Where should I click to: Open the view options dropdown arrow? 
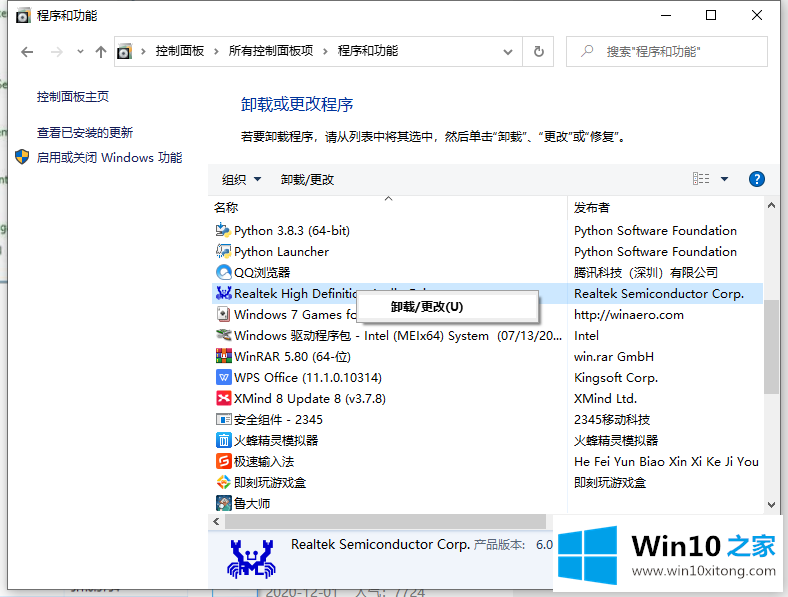click(x=724, y=179)
